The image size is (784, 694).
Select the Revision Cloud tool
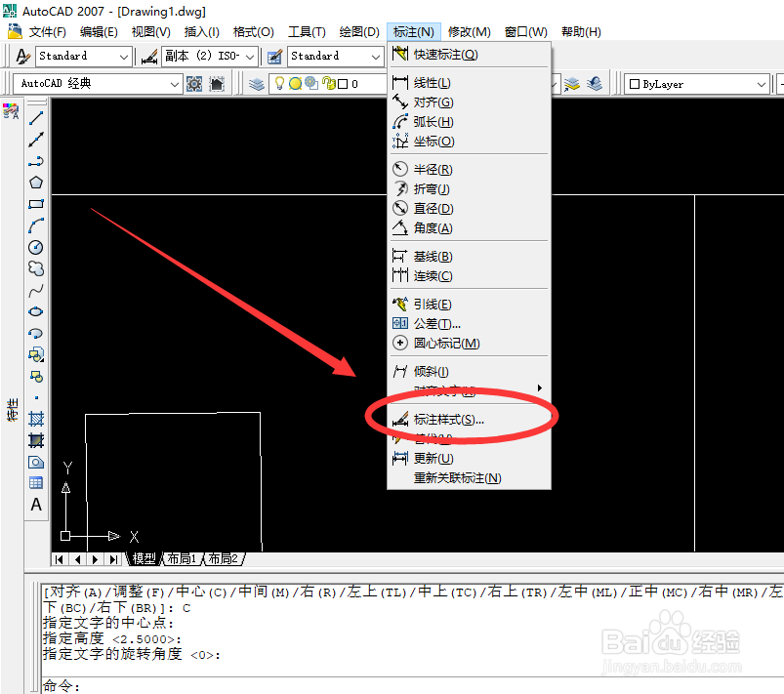coord(36,268)
